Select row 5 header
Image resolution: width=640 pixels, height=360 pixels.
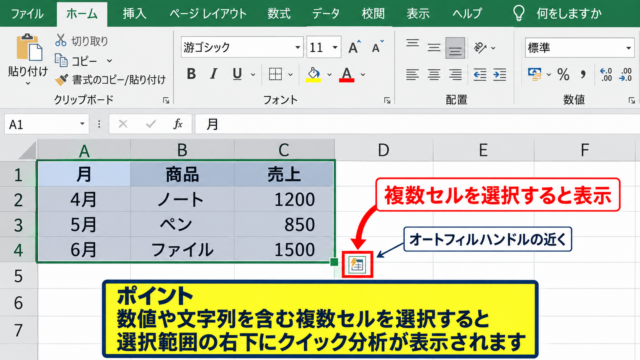pos(18,276)
